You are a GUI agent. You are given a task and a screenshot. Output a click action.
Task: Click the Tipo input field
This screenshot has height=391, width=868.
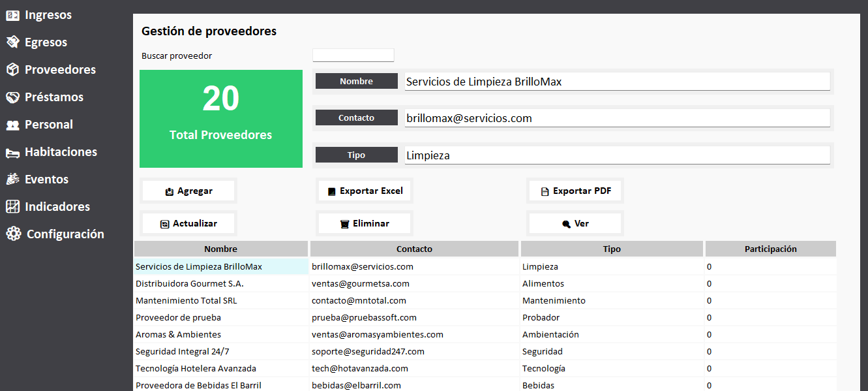[x=617, y=155]
